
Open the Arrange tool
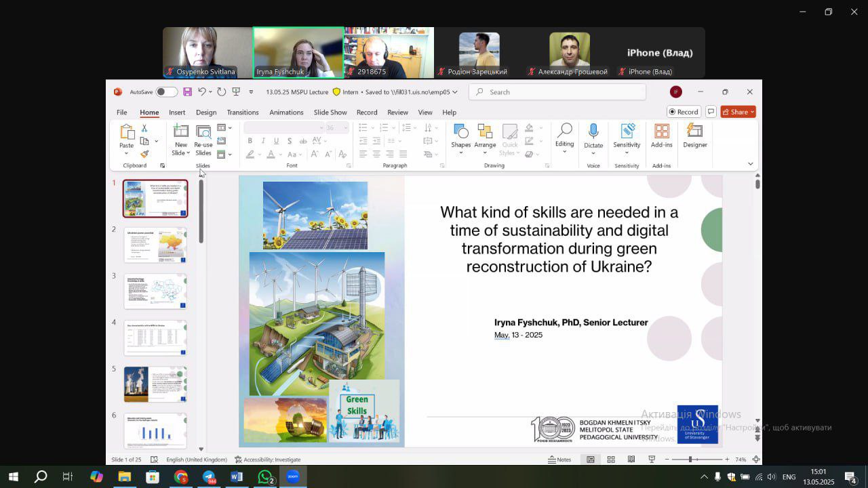(x=485, y=131)
